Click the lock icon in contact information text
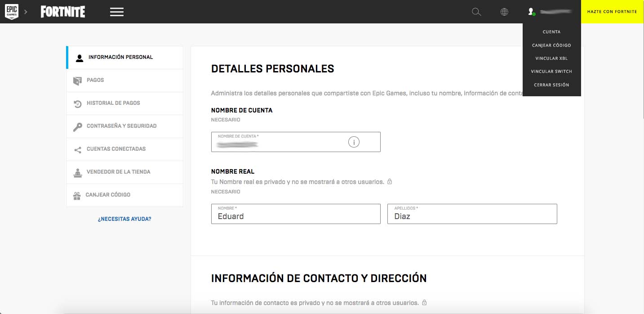Image resolution: width=644 pixels, height=314 pixels. pyautogui.click(x=424, y=302)
